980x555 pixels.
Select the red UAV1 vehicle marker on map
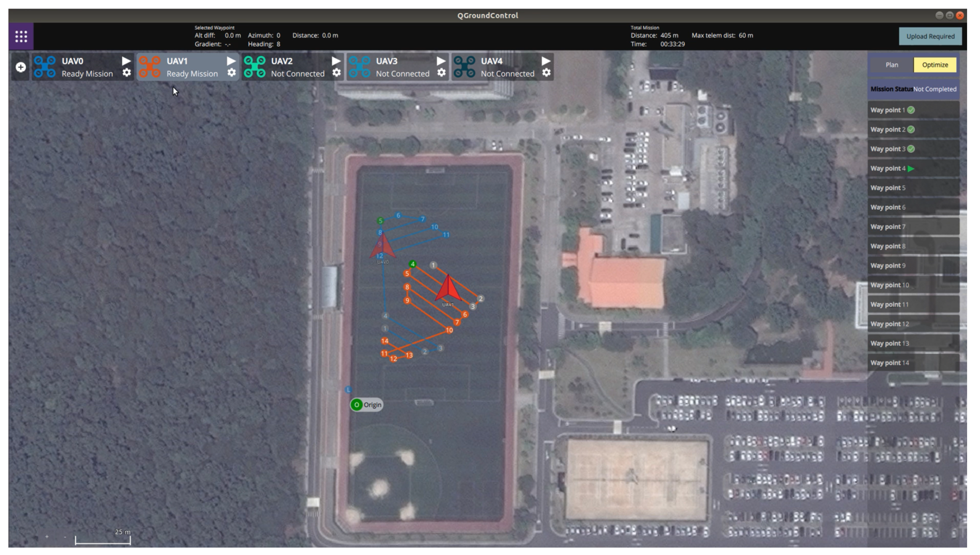[448, 288]
